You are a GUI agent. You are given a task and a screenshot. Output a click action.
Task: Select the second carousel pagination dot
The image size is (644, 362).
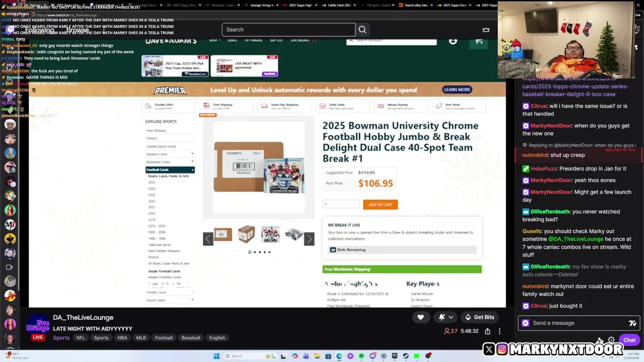point(255,252)
